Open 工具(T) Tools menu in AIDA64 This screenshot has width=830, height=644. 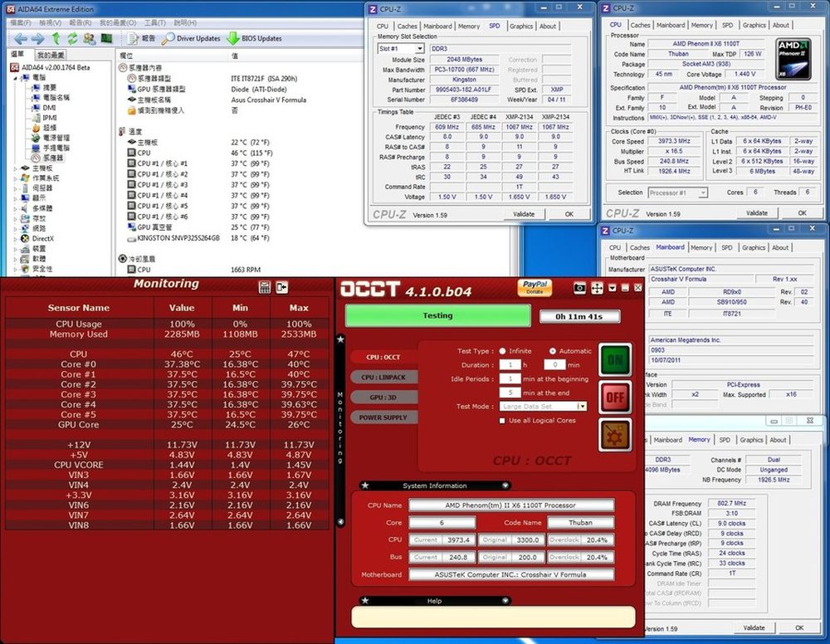coord(155,22)
